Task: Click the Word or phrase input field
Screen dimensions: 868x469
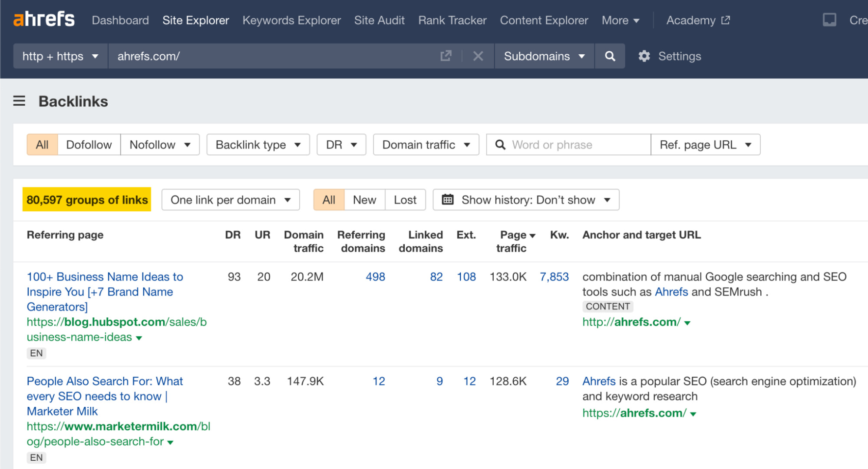Action: pos(564,144)
